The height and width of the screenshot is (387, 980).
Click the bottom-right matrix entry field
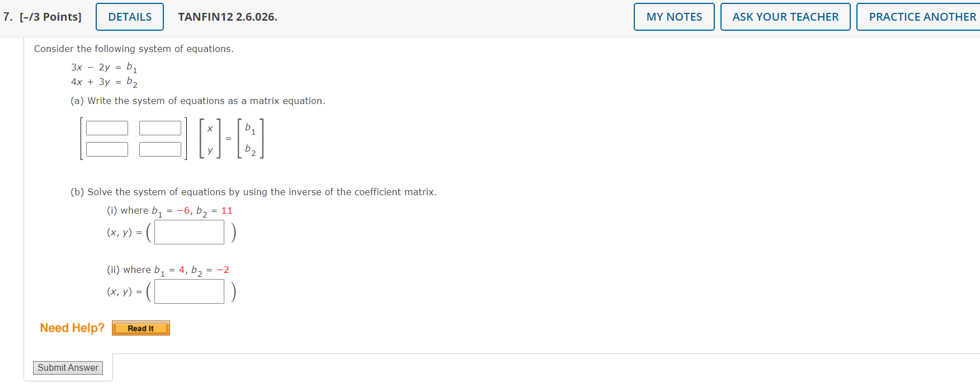(x=160, y=149)
